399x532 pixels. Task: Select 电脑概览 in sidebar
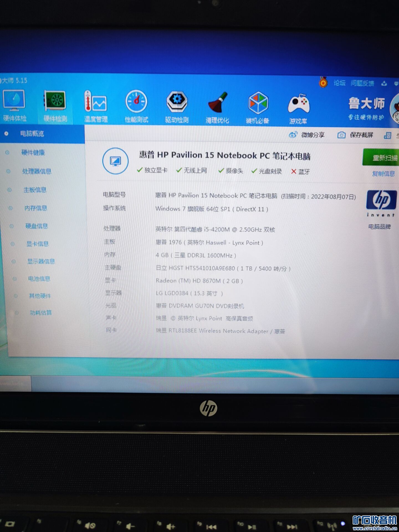42,134
